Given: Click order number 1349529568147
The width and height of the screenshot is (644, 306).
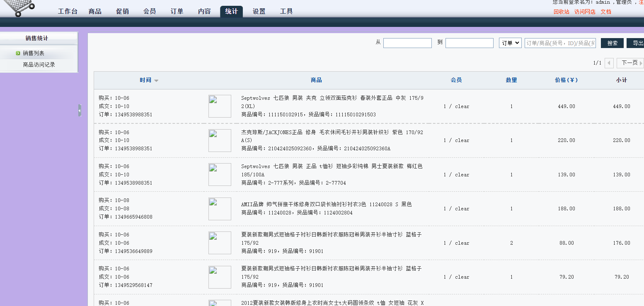Looking at the screenshot, I should coord(133,285).
